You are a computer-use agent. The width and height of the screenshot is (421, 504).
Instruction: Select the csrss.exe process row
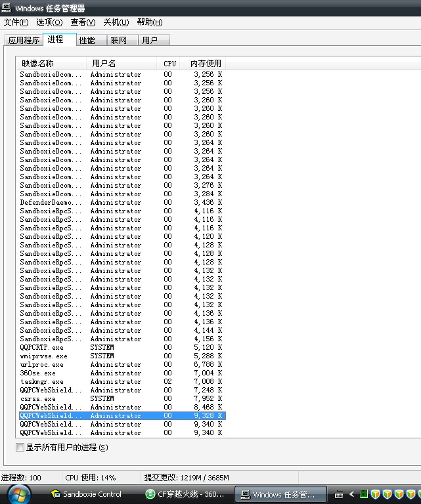coord(122,398)
